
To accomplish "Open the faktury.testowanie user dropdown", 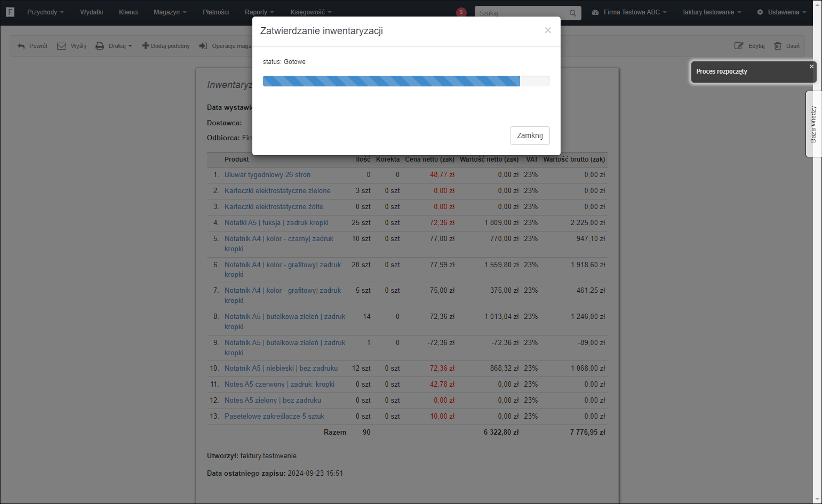I will (x=712, y=12).
